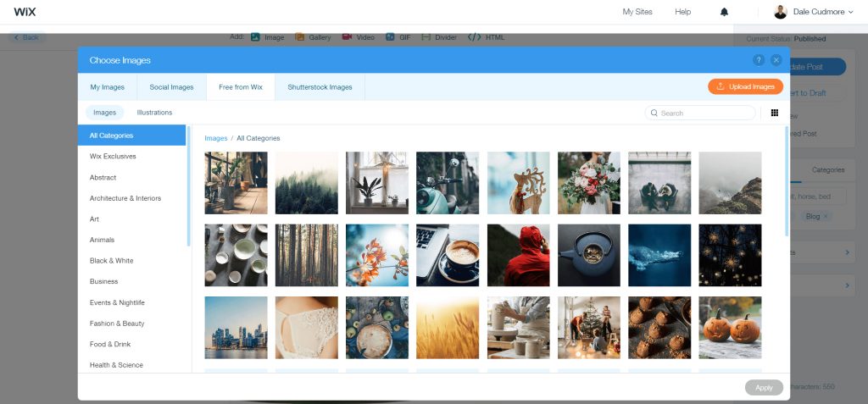Switch to grid view layout icon

click(x=774, y=113)
